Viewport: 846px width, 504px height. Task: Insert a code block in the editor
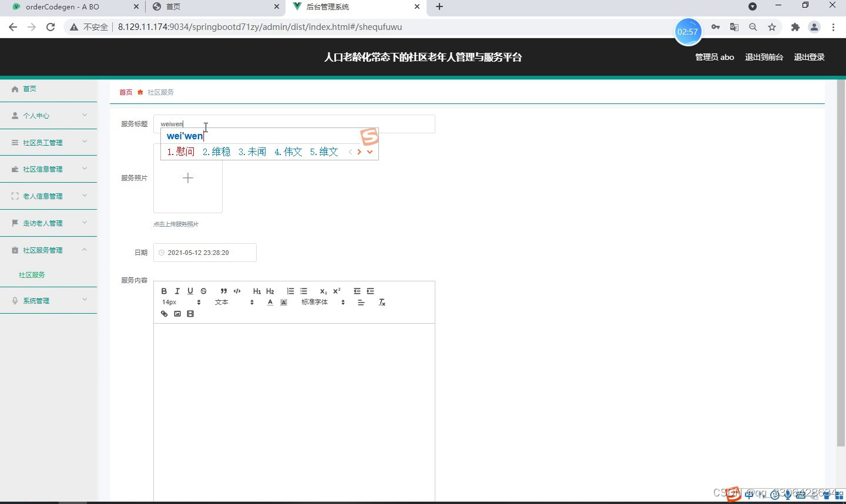237,291
